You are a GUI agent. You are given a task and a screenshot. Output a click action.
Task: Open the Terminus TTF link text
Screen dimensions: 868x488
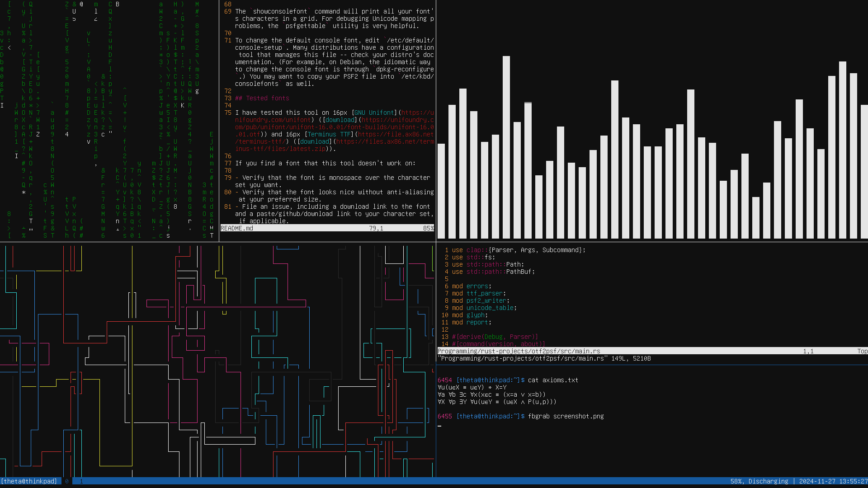(x=329, y=134)
